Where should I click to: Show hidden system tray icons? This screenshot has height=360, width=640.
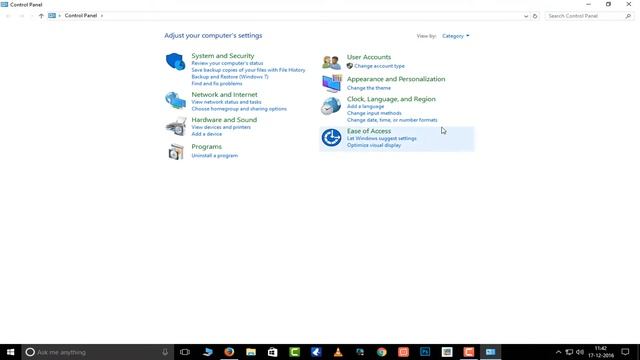pos(558,352)
